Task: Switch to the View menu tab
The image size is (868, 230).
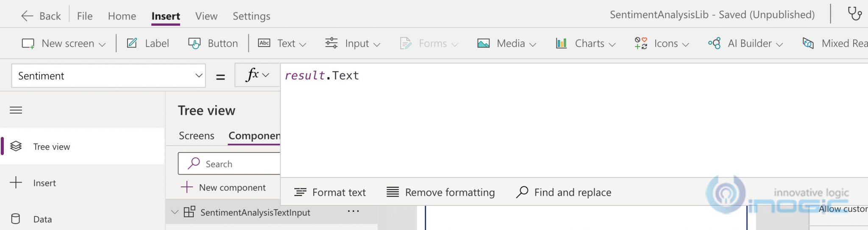Action: (x=206, y=16)
